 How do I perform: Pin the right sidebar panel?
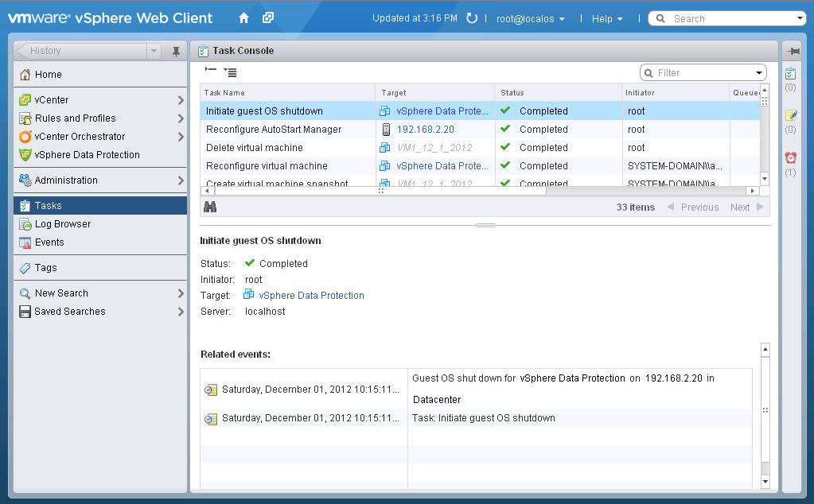pos(793,51)
